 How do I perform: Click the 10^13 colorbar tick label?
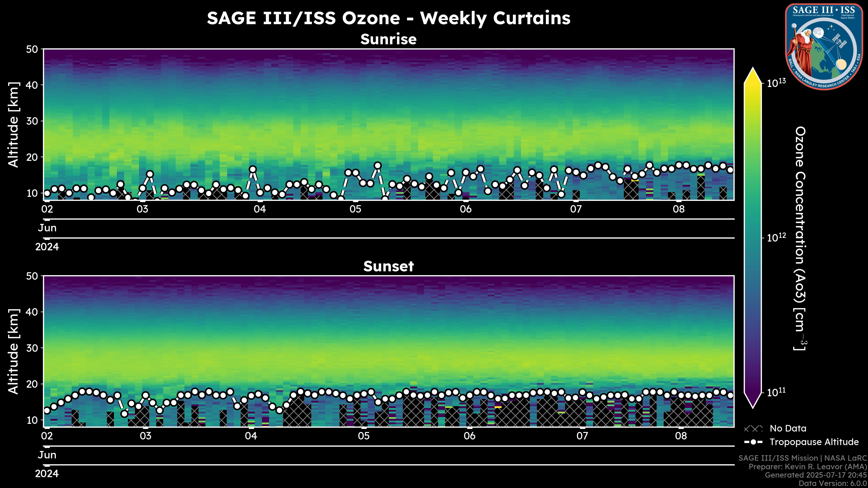pos(776,83)
